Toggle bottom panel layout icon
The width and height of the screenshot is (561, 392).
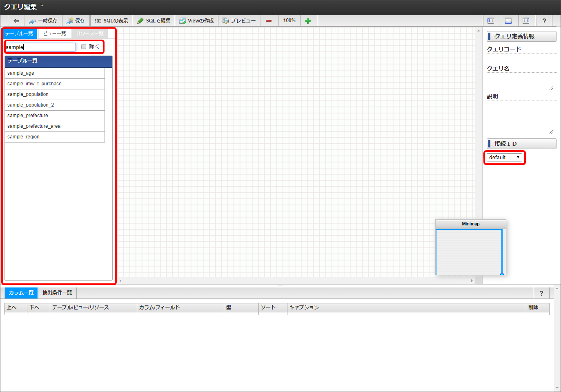click(508, 21)
